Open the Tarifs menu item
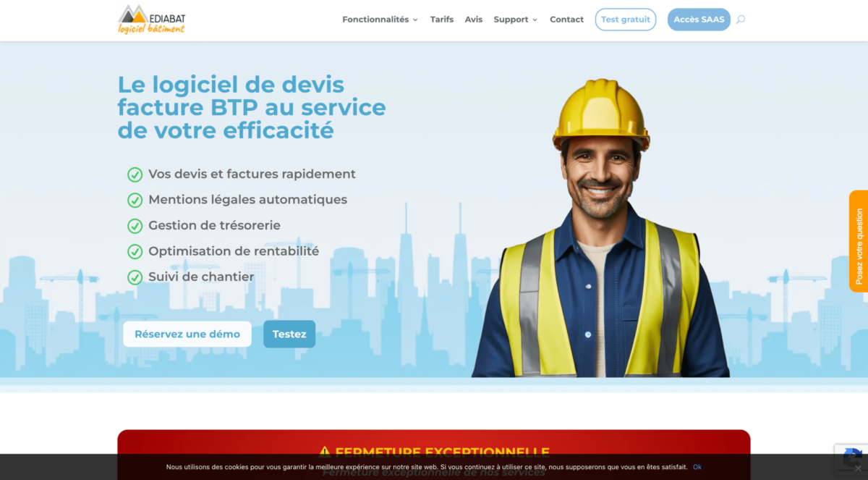This screenshot has width=868, height=480. click(x=442, y=20)
